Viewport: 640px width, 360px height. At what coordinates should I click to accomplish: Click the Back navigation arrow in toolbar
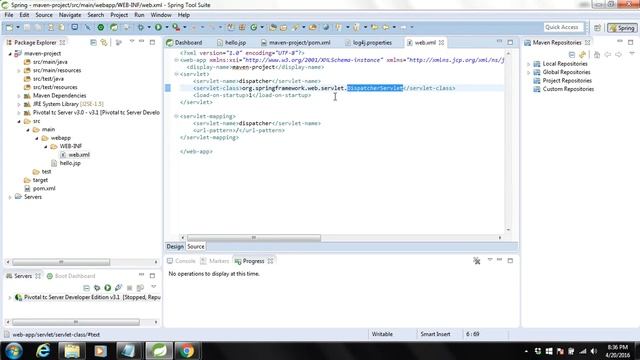[x=386, y=27]
